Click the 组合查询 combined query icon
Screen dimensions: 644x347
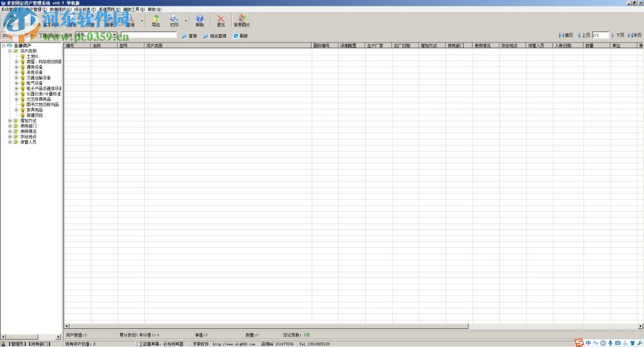pyautogui.click(x=215, y=36)
